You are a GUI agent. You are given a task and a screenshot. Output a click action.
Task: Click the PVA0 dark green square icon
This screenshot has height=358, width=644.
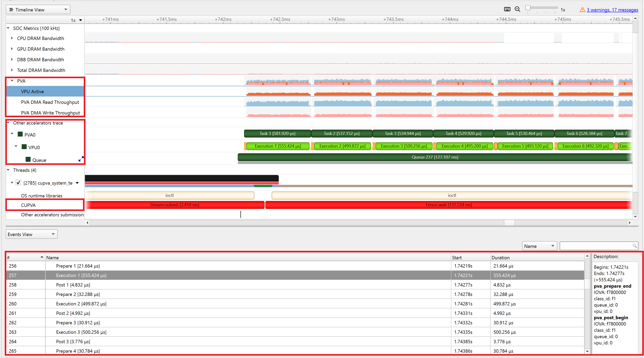(20, 134)
